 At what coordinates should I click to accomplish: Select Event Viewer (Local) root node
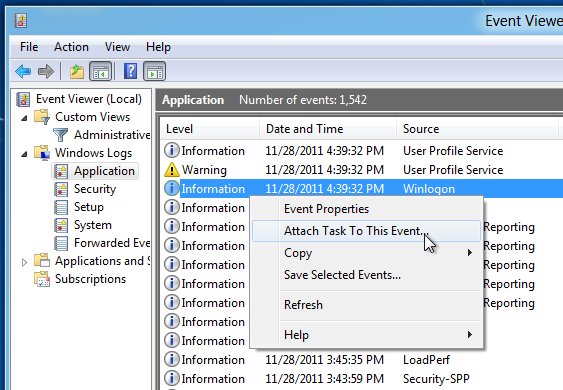[89, 99]
